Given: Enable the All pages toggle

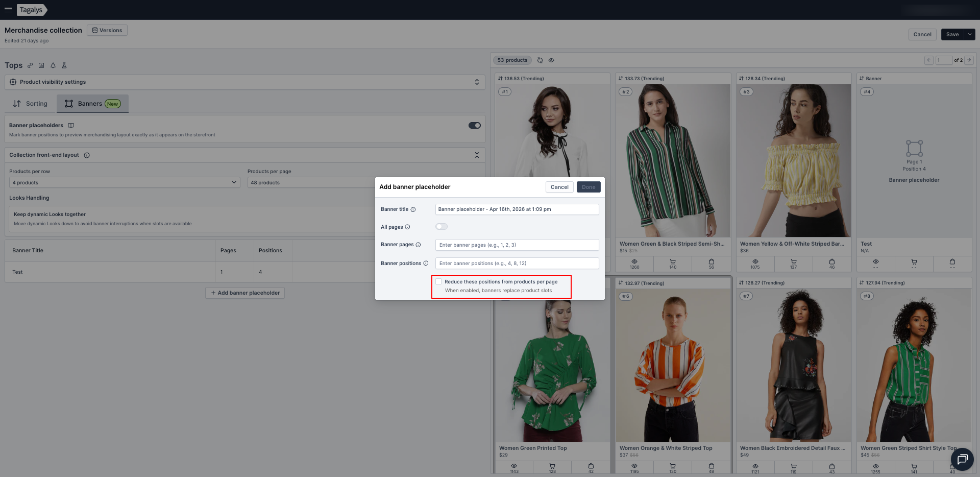Looking at the screenshot, I should (442, 227).
